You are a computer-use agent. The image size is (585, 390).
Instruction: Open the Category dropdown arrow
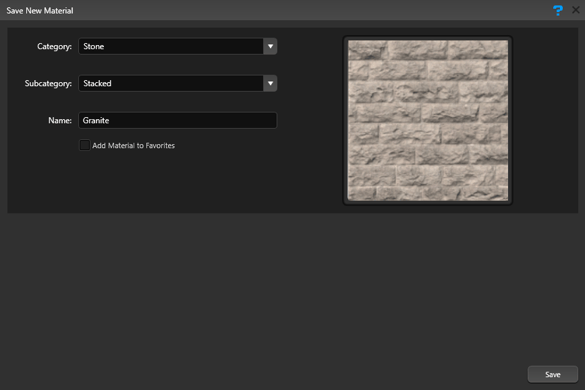pos(270,46)
